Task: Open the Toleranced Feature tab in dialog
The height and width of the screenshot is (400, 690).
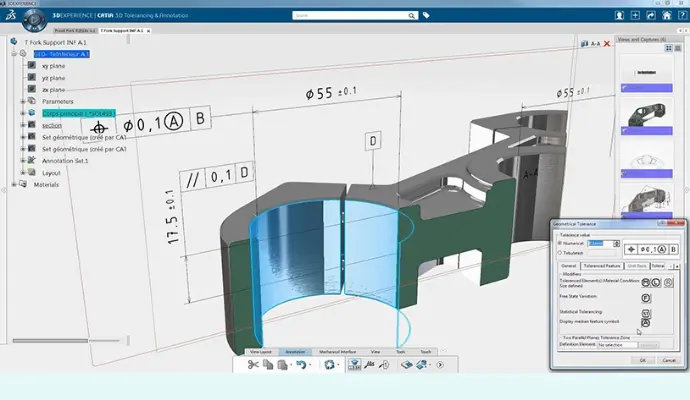Action: [x=602, y=266]
